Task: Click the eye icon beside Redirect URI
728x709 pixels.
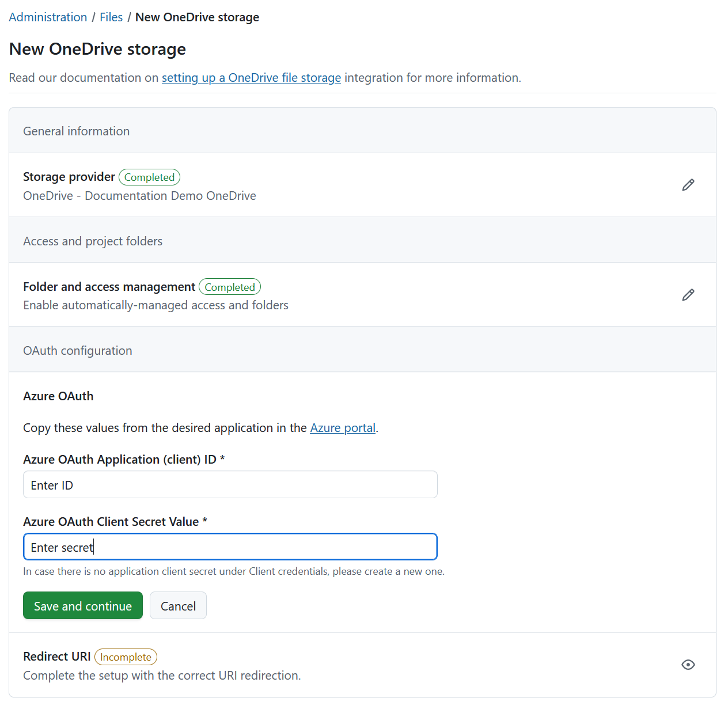Action: [688, 664]
